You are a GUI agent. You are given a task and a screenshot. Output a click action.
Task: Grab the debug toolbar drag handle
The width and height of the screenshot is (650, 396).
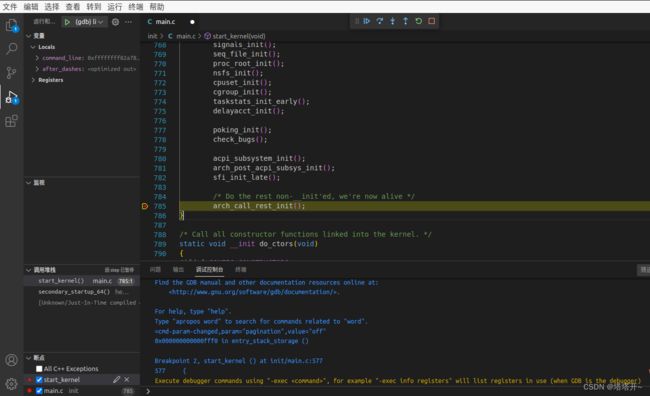click(356, 21)
